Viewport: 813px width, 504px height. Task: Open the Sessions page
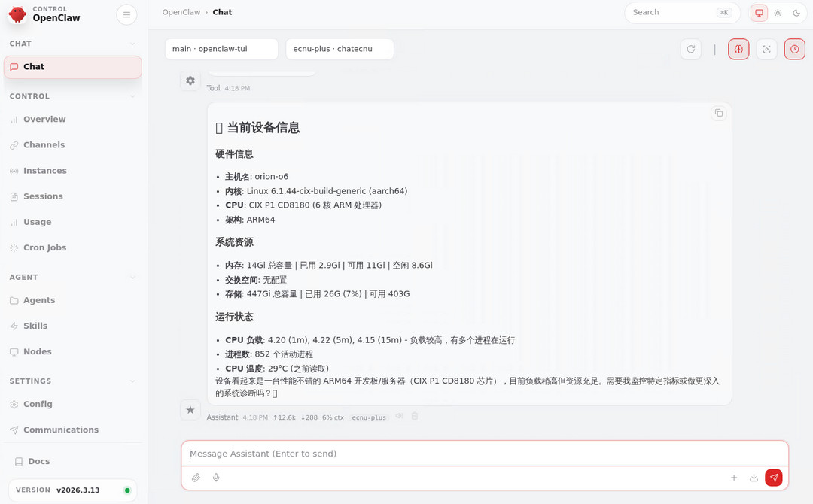tap(72, 196)
